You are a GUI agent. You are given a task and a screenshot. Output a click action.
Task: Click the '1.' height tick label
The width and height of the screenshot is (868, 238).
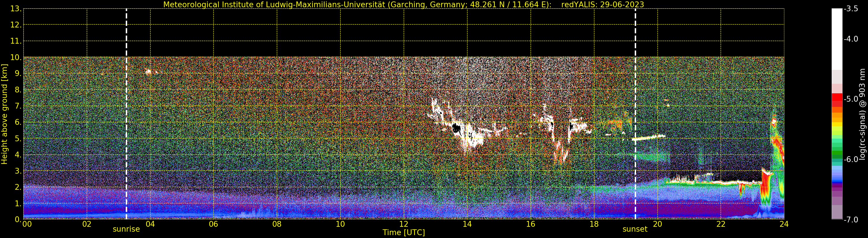pyautogui.click(x=18, y=203)
